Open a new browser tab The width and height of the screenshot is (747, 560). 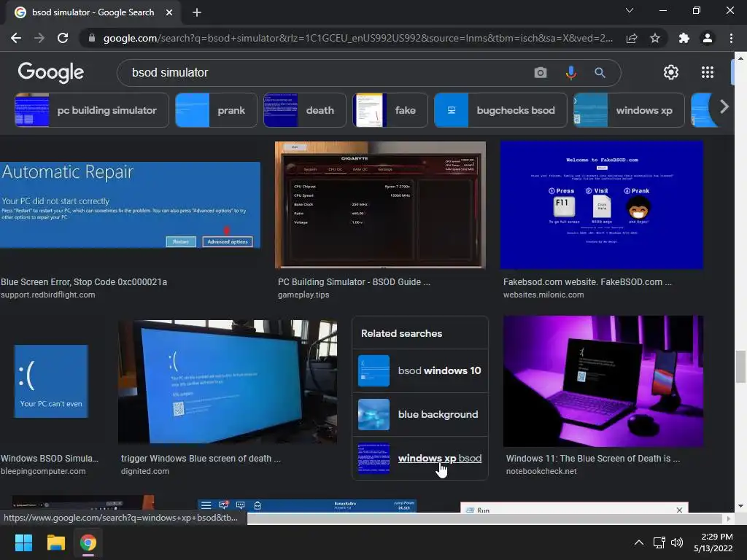197,12
